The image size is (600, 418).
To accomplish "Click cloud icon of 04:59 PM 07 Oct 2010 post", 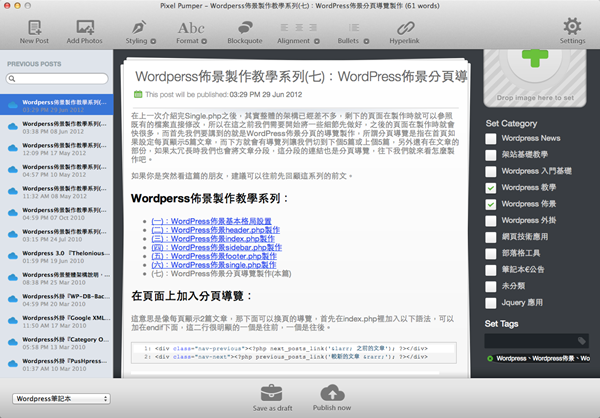I will 13,212.
